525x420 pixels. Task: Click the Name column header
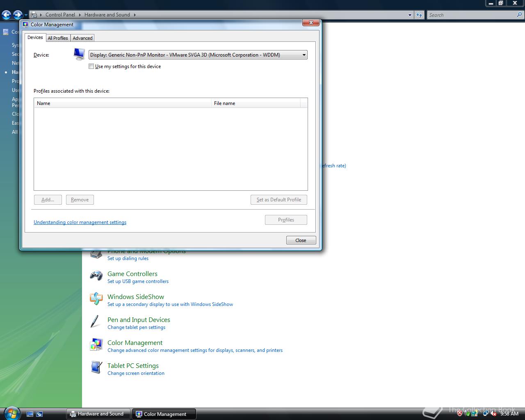[122, 103]
